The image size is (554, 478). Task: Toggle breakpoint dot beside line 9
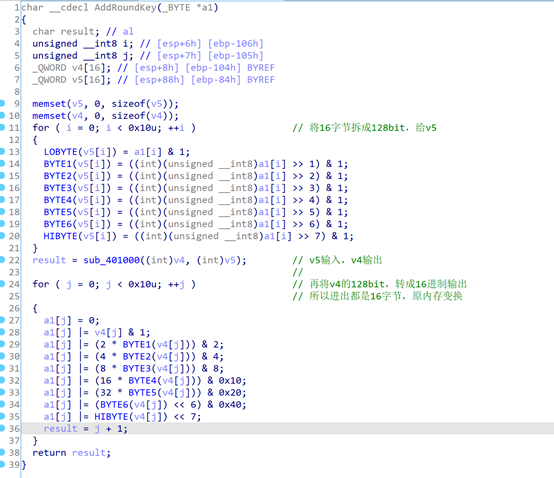(x=2, y=103)
